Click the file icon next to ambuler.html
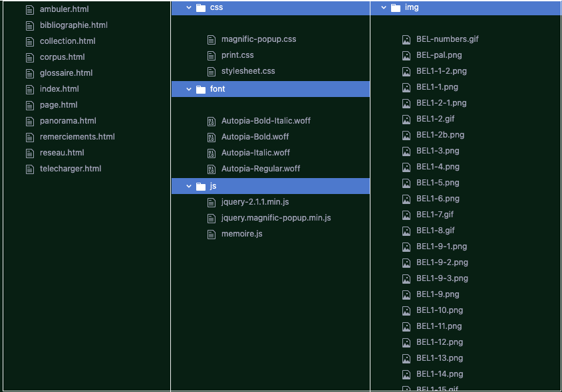Viewport: 562px width, 392px height. tap(29, 9)
